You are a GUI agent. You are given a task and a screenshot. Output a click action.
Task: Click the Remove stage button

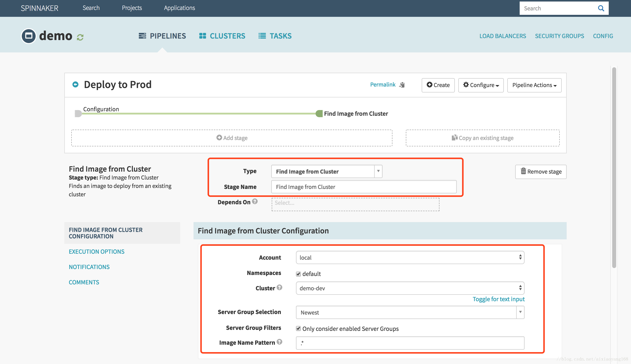pyautogui.click(x=541, y=172)
